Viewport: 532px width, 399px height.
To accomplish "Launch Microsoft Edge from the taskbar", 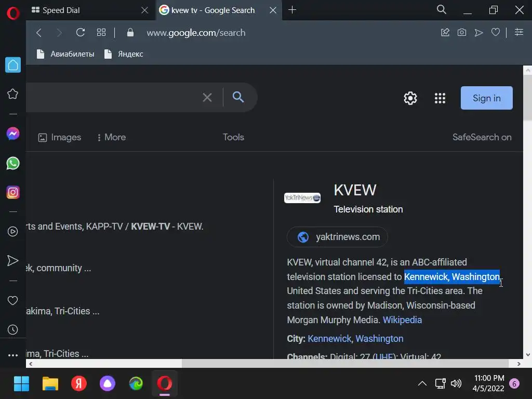I will pyautogui.click(x=136, y=384).
